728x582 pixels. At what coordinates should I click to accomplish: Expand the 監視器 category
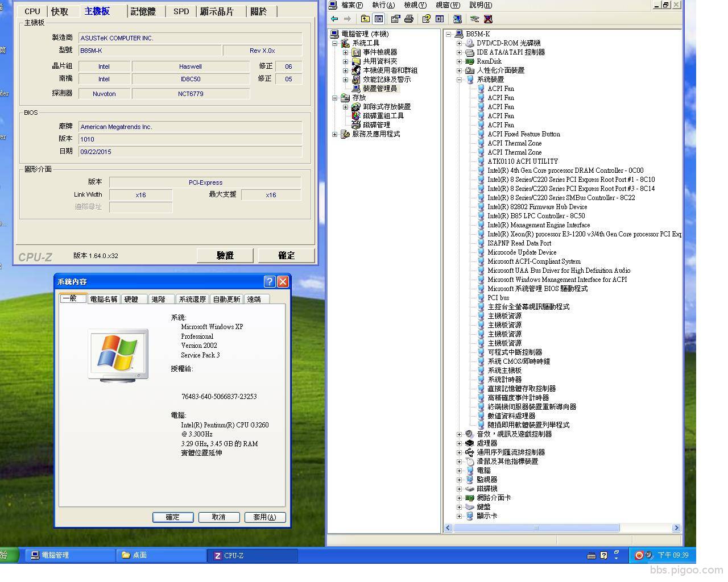pyautogui.click(x=459, y=480)
